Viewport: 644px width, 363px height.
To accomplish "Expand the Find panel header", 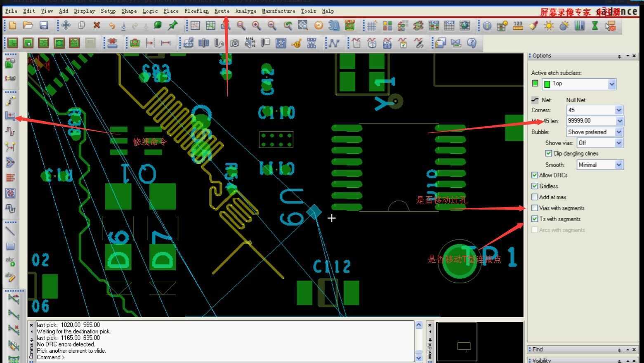I will (583, 349).
